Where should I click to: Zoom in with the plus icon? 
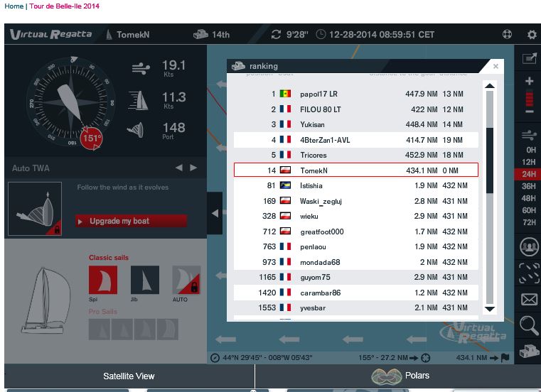pyautogui.click(x=529, y=81)
